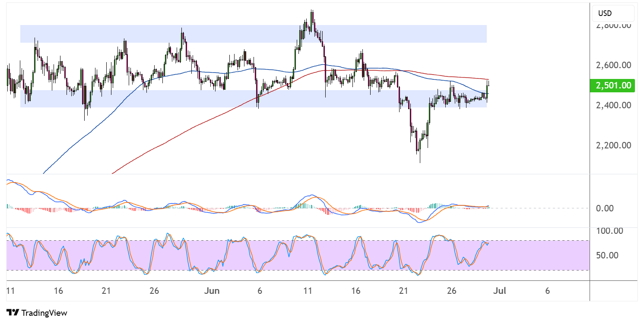Click the 16 label after Jun on time axis
Viewport: 644px width, 324px height.
[356, 291]
